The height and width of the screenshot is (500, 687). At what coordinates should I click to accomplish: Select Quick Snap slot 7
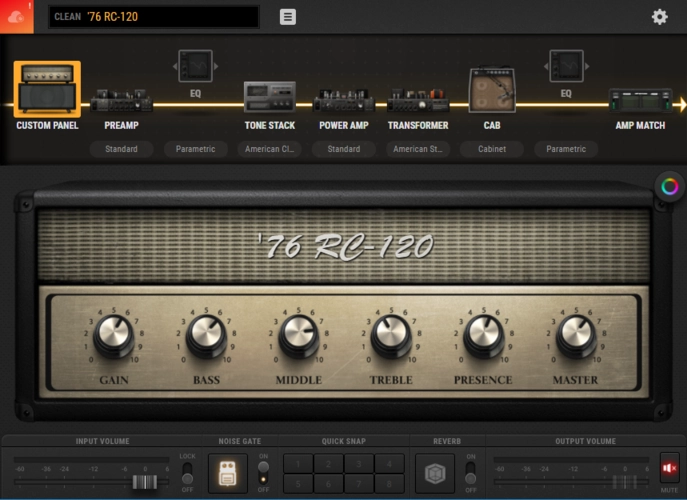[359, 484]
